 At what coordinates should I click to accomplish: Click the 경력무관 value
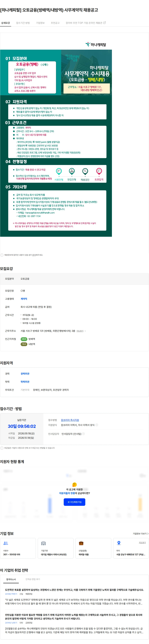click(x=25, y=374)
